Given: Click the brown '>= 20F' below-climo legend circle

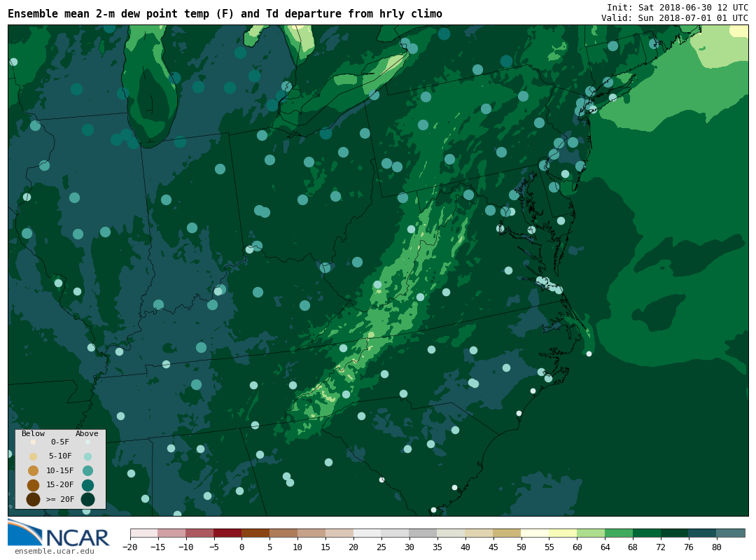Looking at the screenshot, I should click(33, 499).
